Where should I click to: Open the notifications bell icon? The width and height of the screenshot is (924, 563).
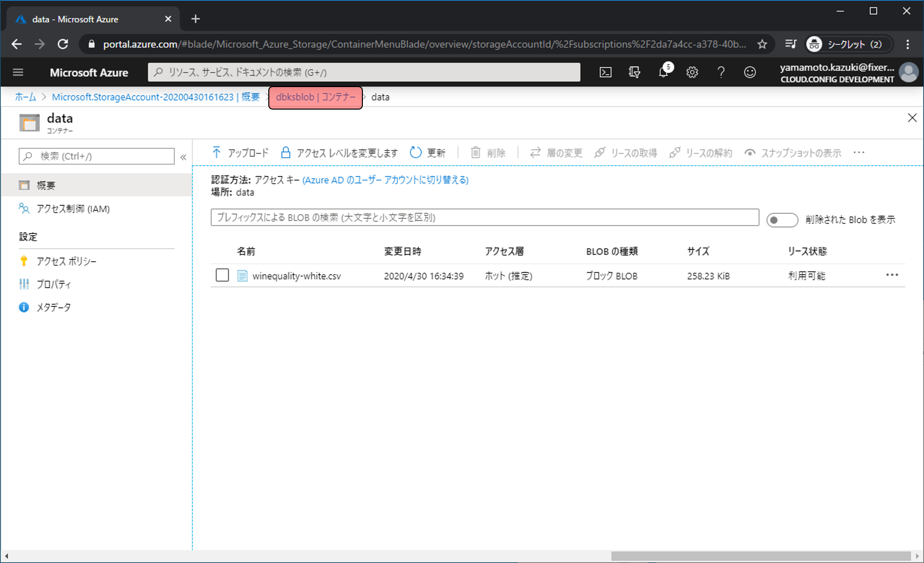(663, 73)
